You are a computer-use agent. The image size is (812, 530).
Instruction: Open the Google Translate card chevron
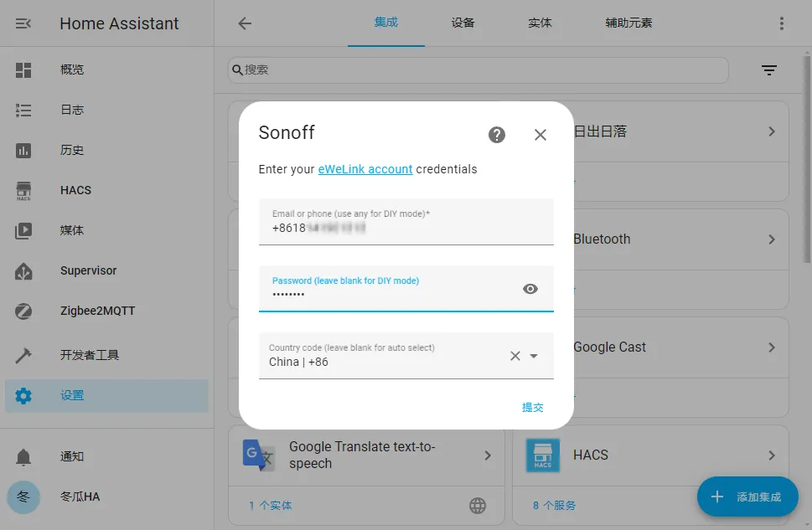tap(488, 455)
